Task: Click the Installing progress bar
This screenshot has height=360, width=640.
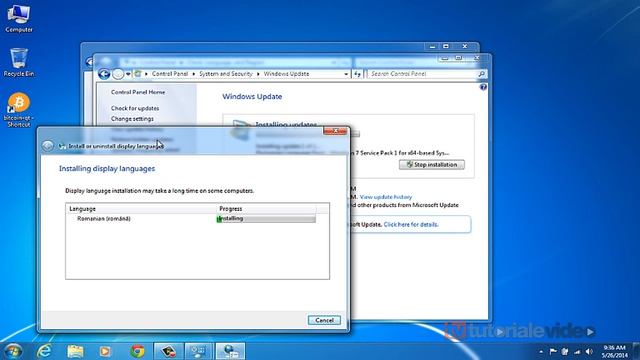Action: pos(266,219)
